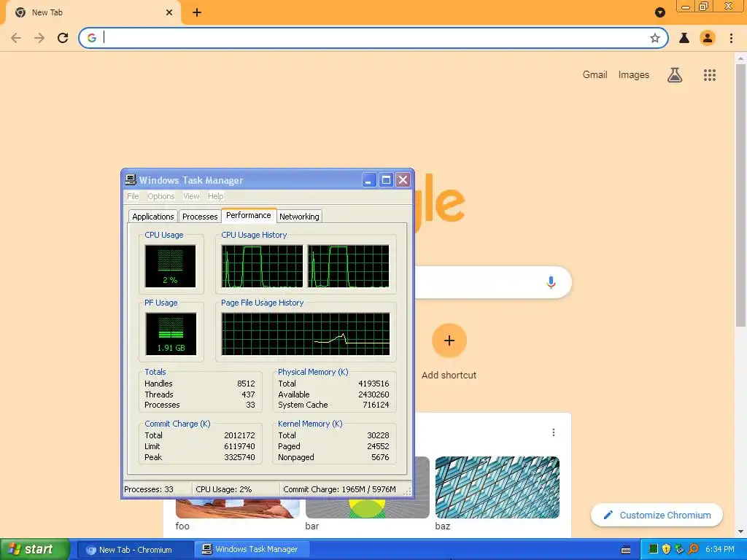
Task: Click the magnifier tray icon
Action: 694,550
